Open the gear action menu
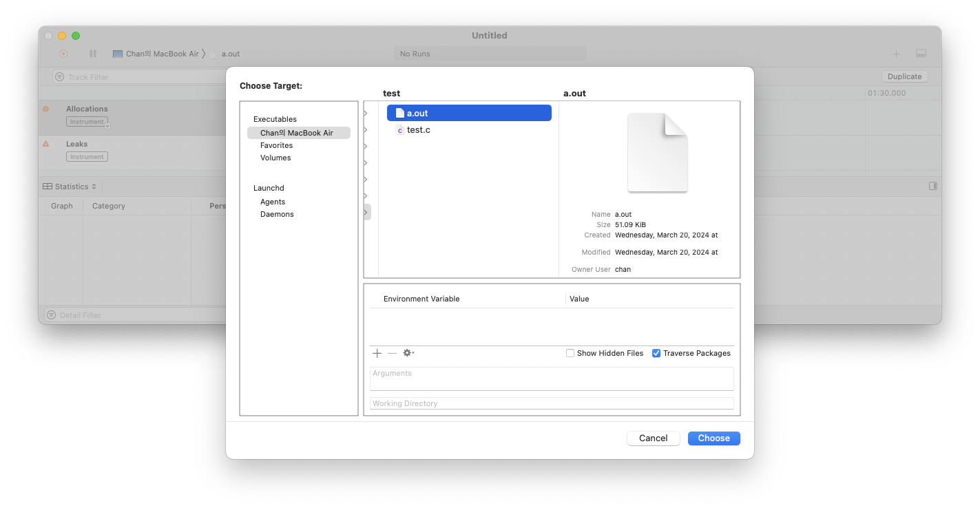The image size is (980, 510). pyautogui.click(x=408, y=353)
